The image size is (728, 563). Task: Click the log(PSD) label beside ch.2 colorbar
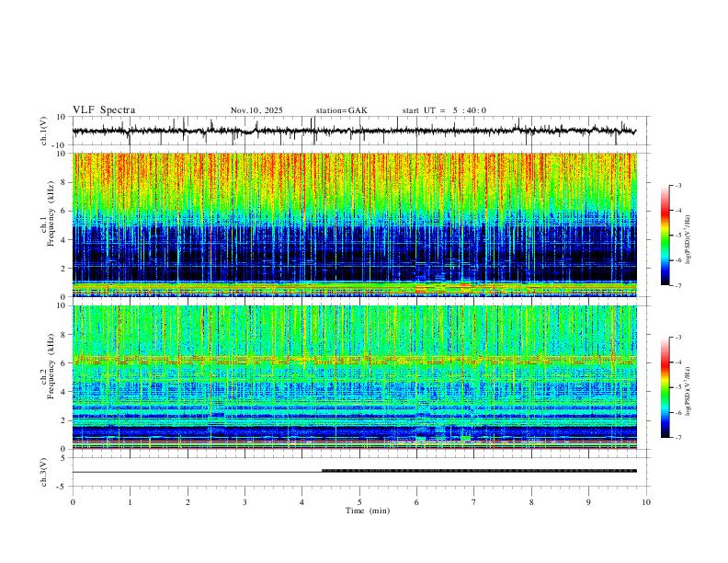click(688, 391)
